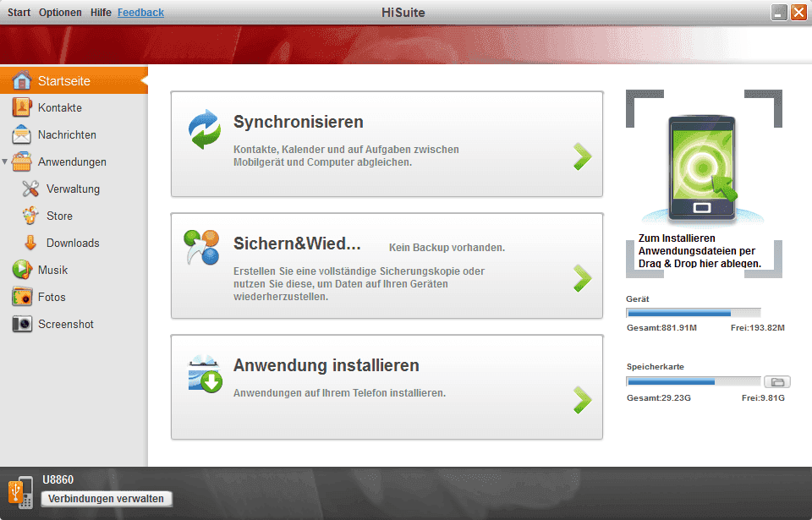Click 'Frei:9.81G' memory card text

(763, 397)
